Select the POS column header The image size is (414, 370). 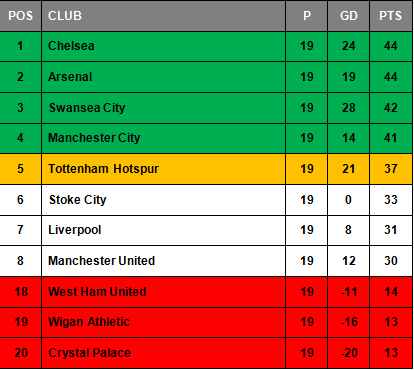coord(20,16)
